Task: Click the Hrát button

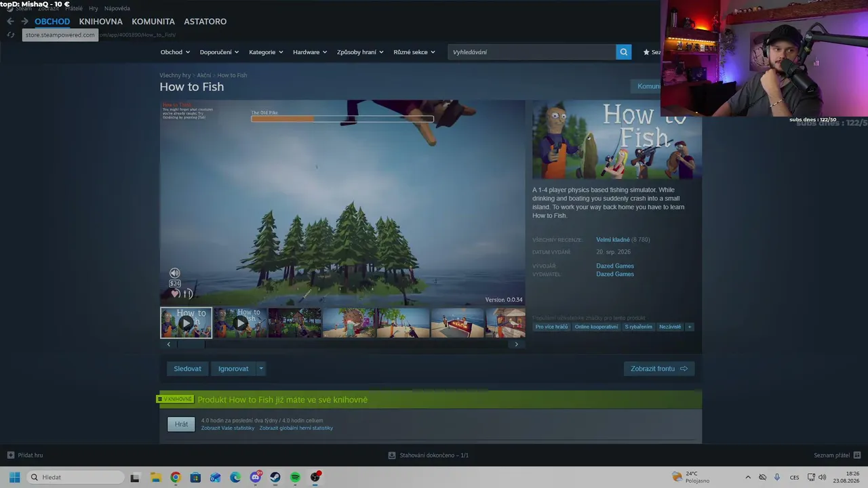Action: tap(181, 424)
